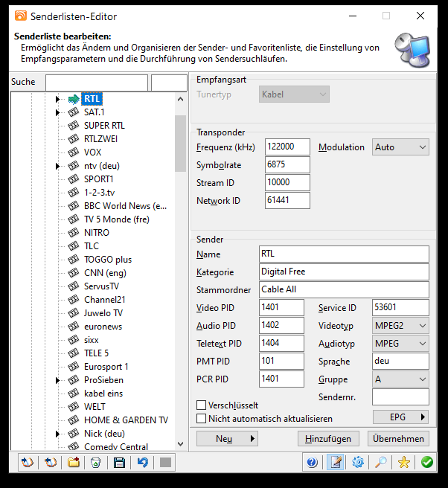Click the trash bin delete icon
Screen dimensions: 448x488
click(96, 463)
